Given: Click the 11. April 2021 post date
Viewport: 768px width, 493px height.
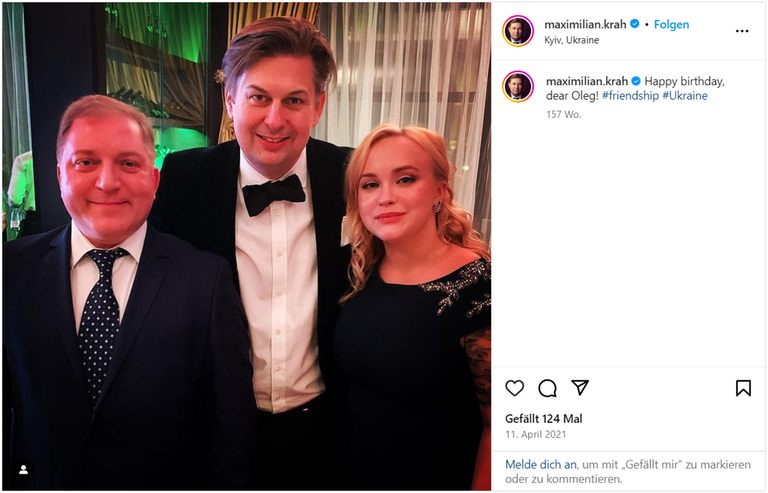Looking at the screenshot, I should (x=536, y=435).
